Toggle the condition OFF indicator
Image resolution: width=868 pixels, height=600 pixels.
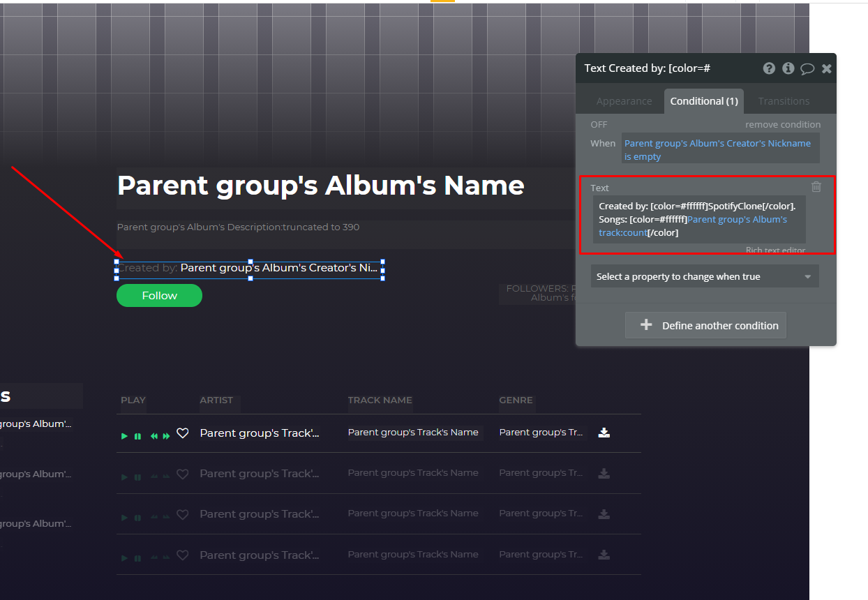pos(599,124)
